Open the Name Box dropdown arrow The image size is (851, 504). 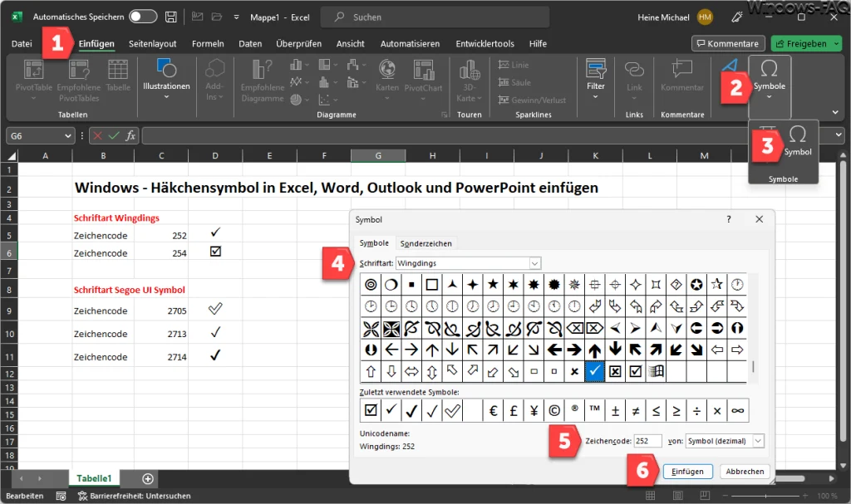[x=68, y=135]
